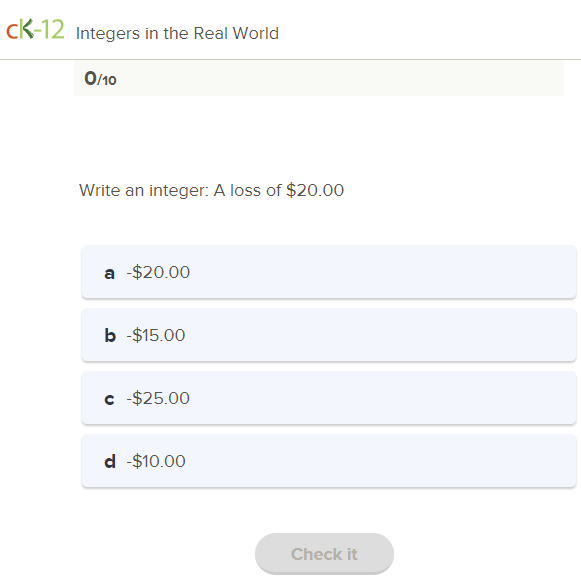
Task: Choose answer option c, -$25.00
Action: (329, 398)
